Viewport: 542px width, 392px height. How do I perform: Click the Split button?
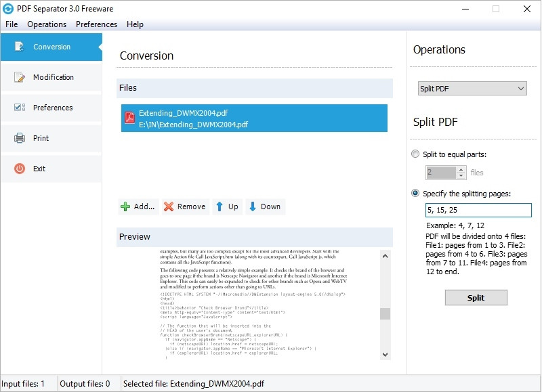click(x=476, y=298)
